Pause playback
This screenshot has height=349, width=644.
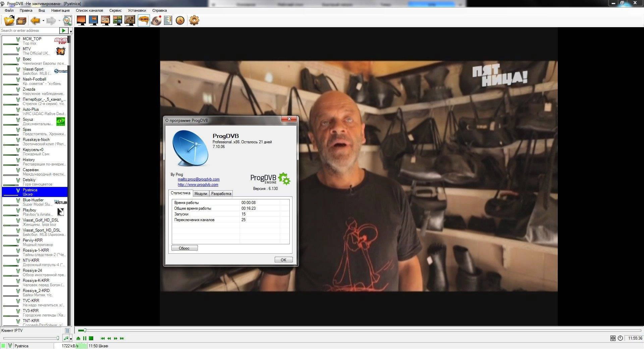point(85,338)
